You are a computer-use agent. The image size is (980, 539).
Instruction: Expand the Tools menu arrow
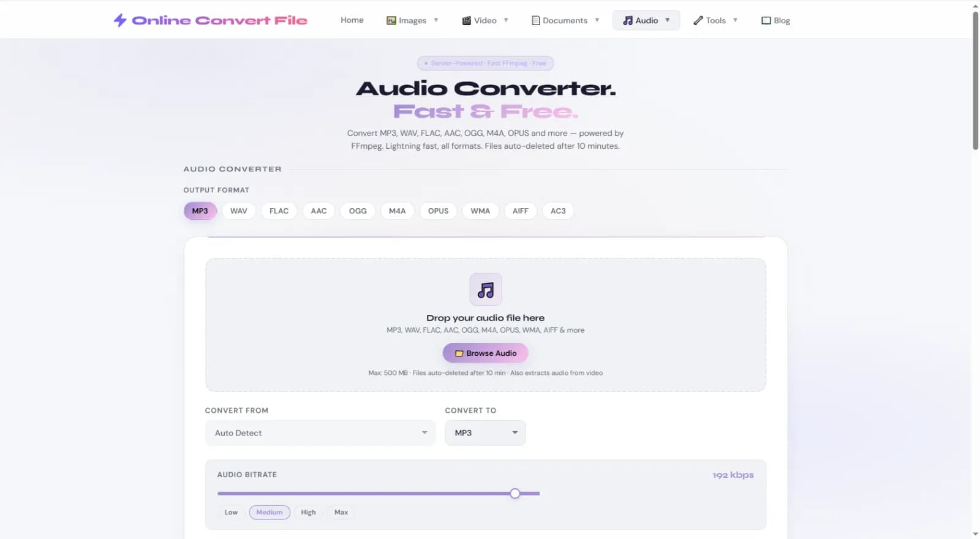point(735,20)
